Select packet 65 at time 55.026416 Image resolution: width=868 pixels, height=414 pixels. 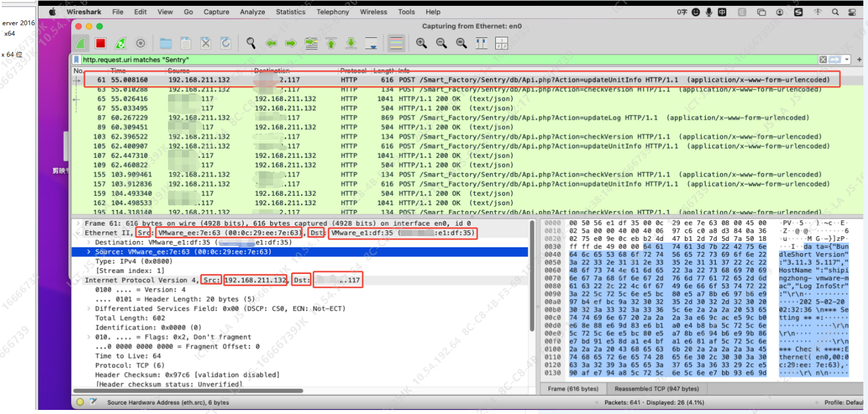(x=467, y=99)
